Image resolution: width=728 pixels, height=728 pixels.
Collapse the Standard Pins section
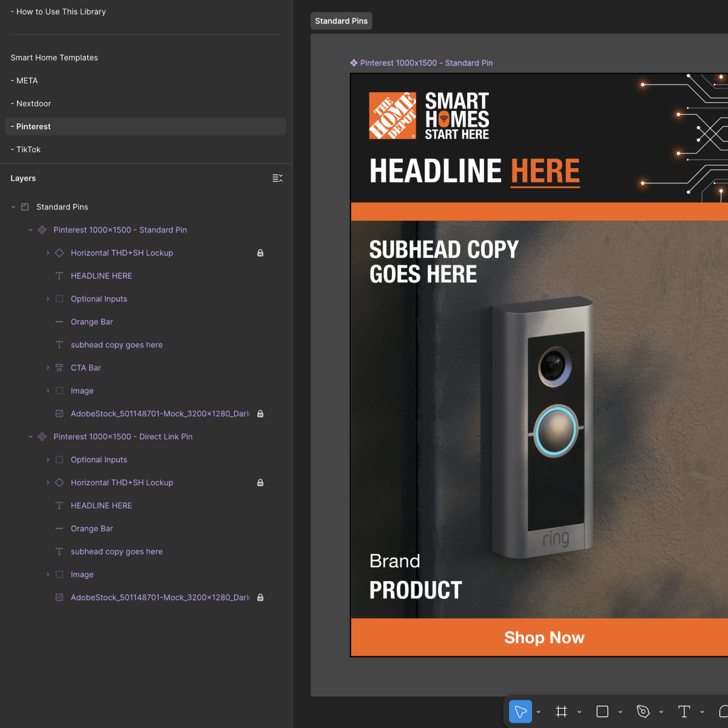point(13,207)
